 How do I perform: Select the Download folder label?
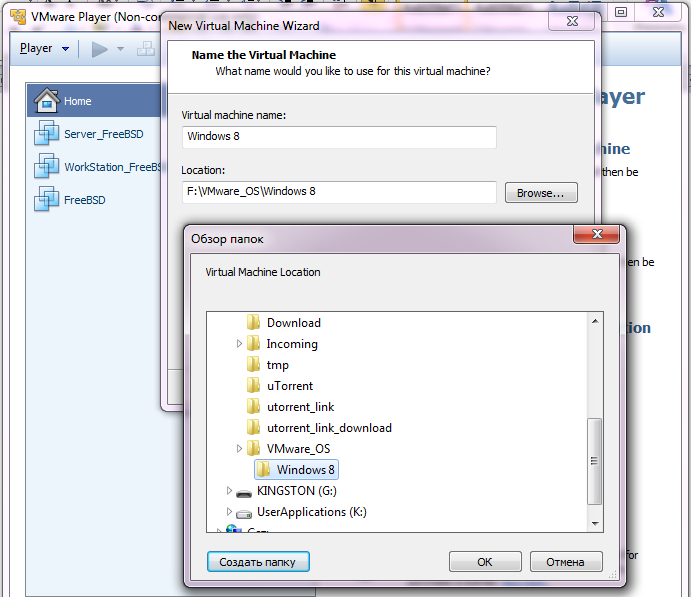pyautogui.click(x=293, y=323)
